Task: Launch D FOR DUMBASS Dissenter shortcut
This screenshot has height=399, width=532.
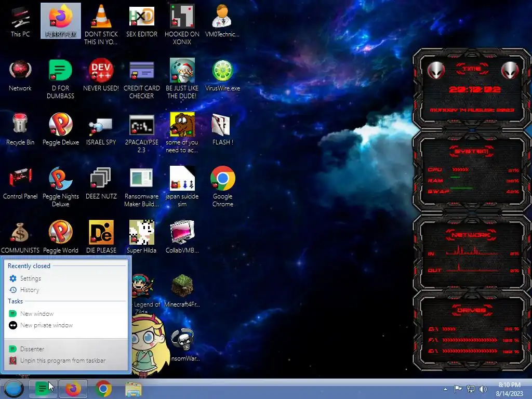Action: tap(60, 79)
